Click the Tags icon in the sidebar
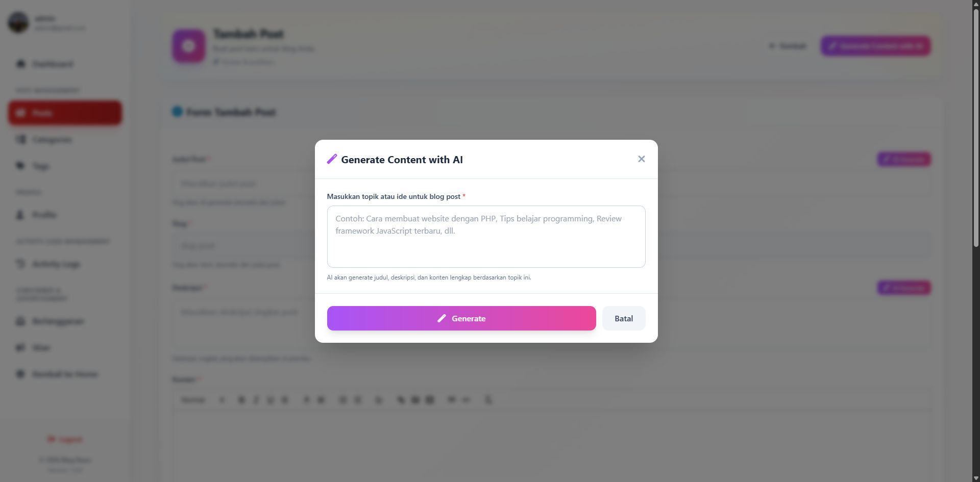 (20, 166)
